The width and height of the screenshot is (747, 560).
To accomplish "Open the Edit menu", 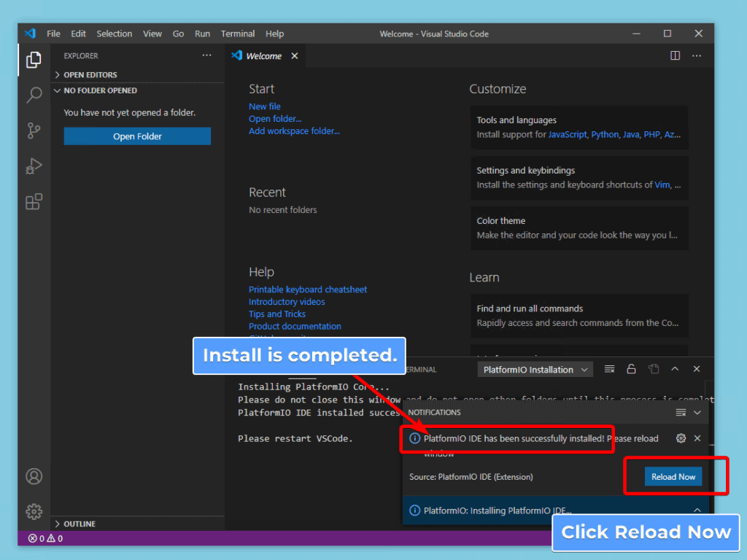I will coord(78,34).
